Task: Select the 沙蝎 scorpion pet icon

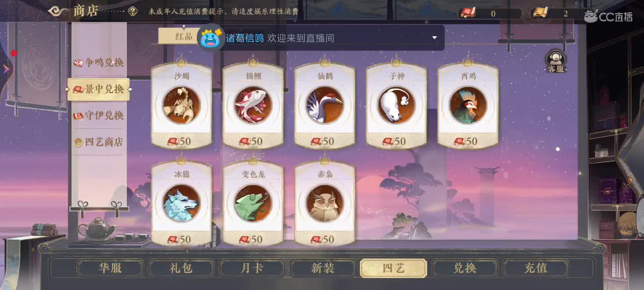Action: 182,105
